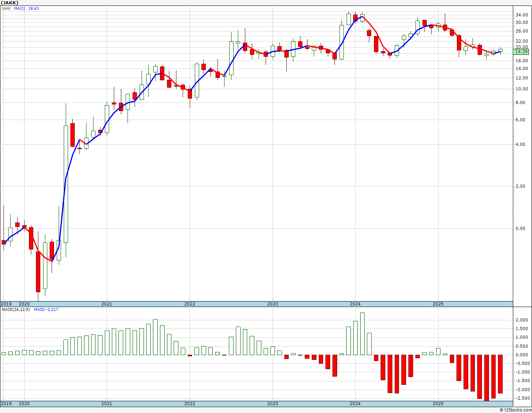The width and height of the screenshot is (532, 413).
Task: Select "10.00" on the price axis
Action: point(522,89)
